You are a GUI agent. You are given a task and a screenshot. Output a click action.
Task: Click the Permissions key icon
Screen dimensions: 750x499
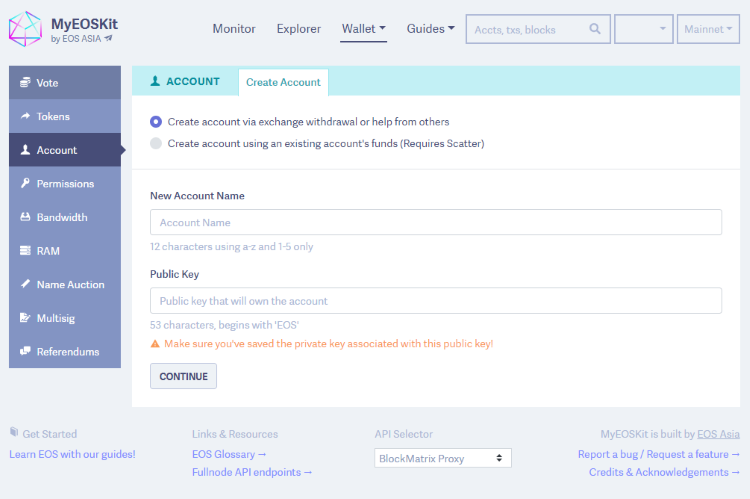[25, 183]
